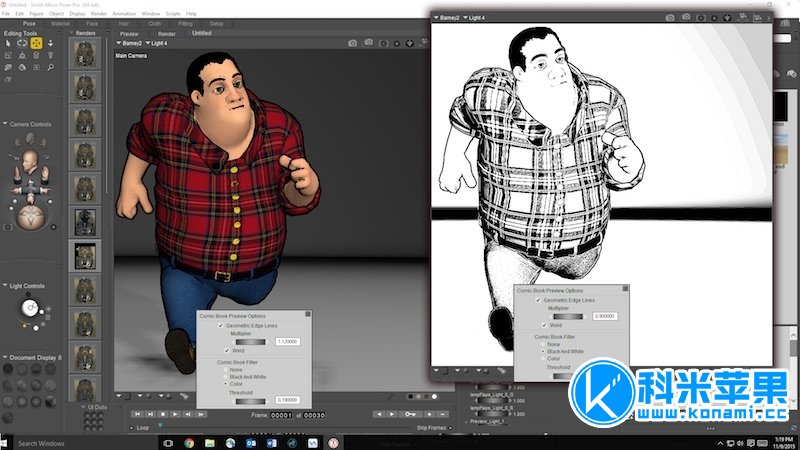Select the Scale tool in Editing Tools

tap(8, 55)
